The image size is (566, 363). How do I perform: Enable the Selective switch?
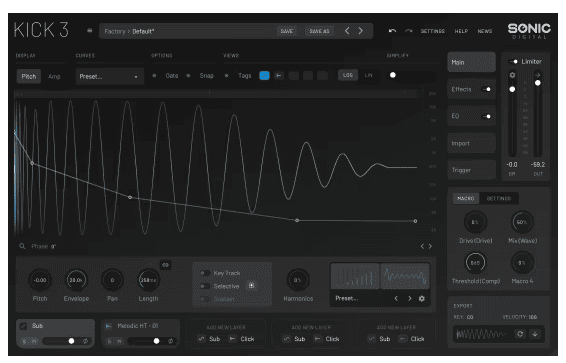click(x=205, y=286)
